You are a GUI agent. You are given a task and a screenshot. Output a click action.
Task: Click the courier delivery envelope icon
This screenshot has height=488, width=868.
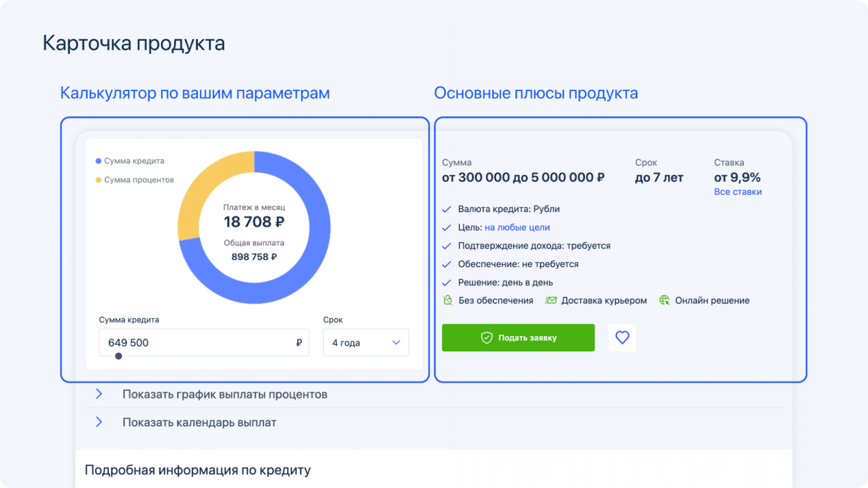click(x=551, y=300)
